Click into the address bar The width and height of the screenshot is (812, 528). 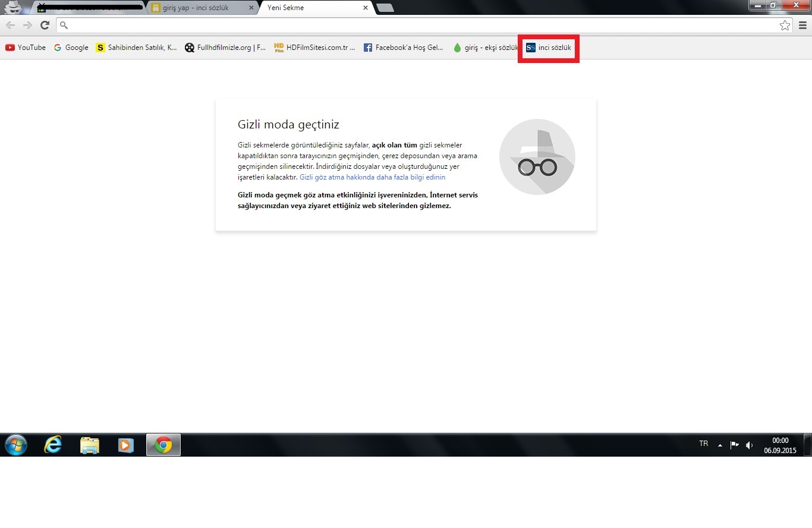[x=416, y=25]
